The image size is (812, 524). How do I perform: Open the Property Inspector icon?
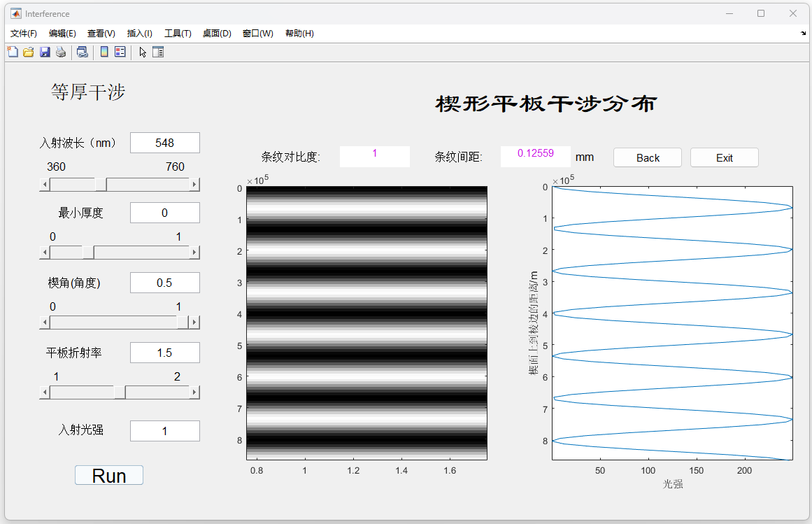click(x=158, y=52)
